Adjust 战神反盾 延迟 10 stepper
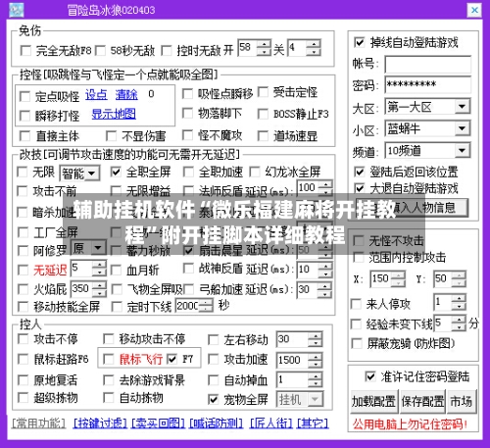The height and width of the screenshot is (448, 490). tap(325, 270)
